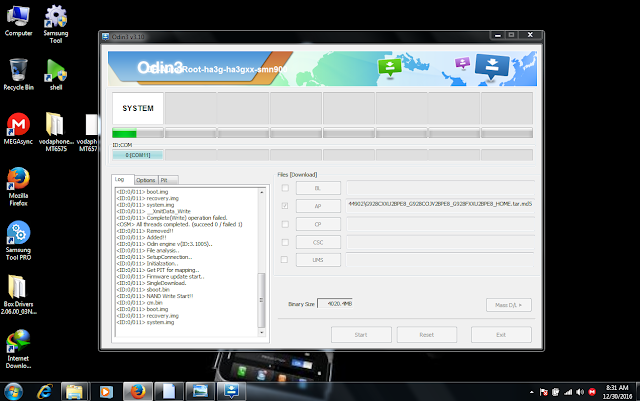Open the vodaphone MT6575 folder

pos(56,131)
